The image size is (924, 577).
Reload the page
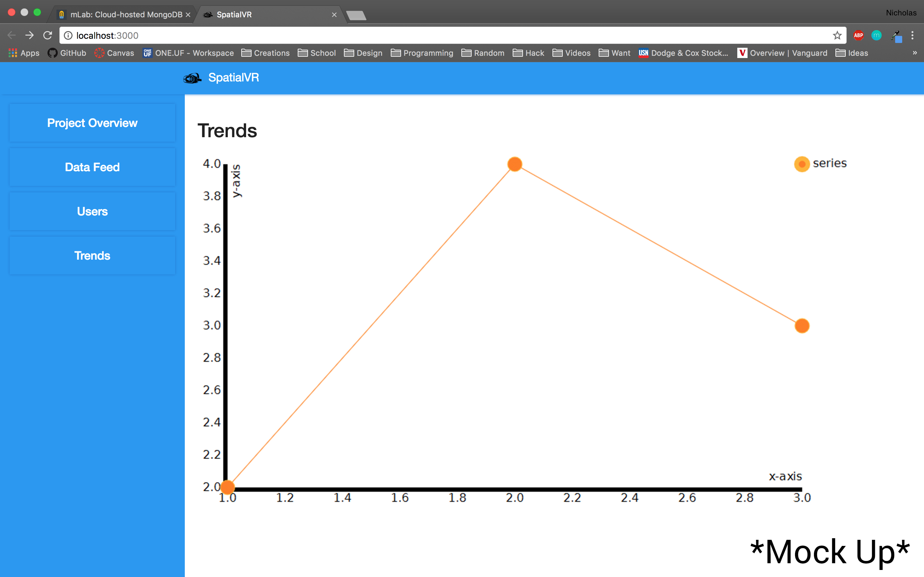[48, 36]
